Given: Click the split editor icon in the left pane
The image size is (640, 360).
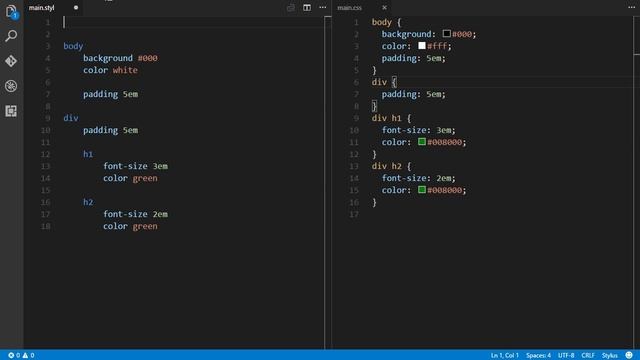Looking at the screenshot, I should pyautogui.click(x=307, y=7).
